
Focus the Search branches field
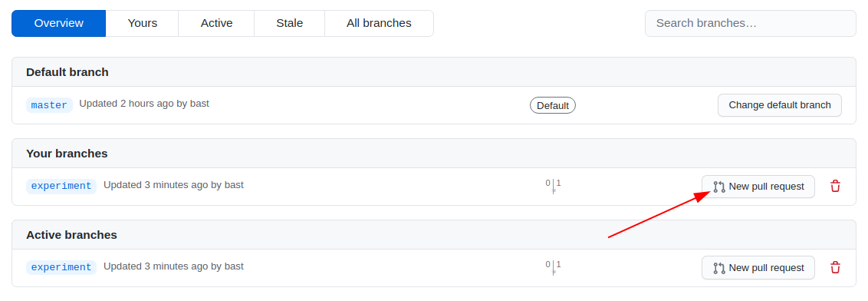(x=750, y=23)
